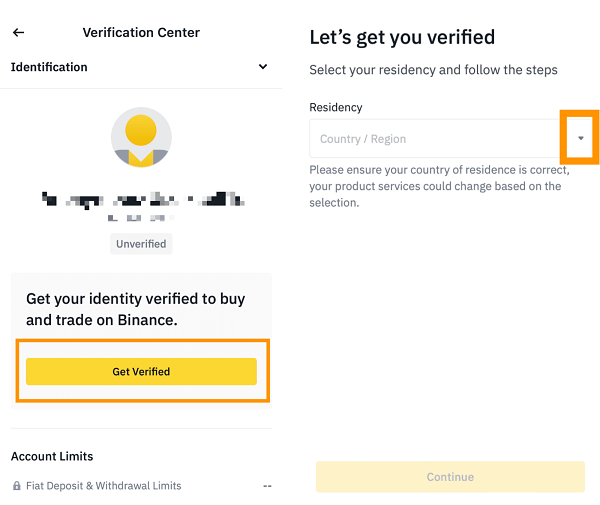Click the "Select your residency" subtitle
The image size is (600, 505).
[433, 70]
